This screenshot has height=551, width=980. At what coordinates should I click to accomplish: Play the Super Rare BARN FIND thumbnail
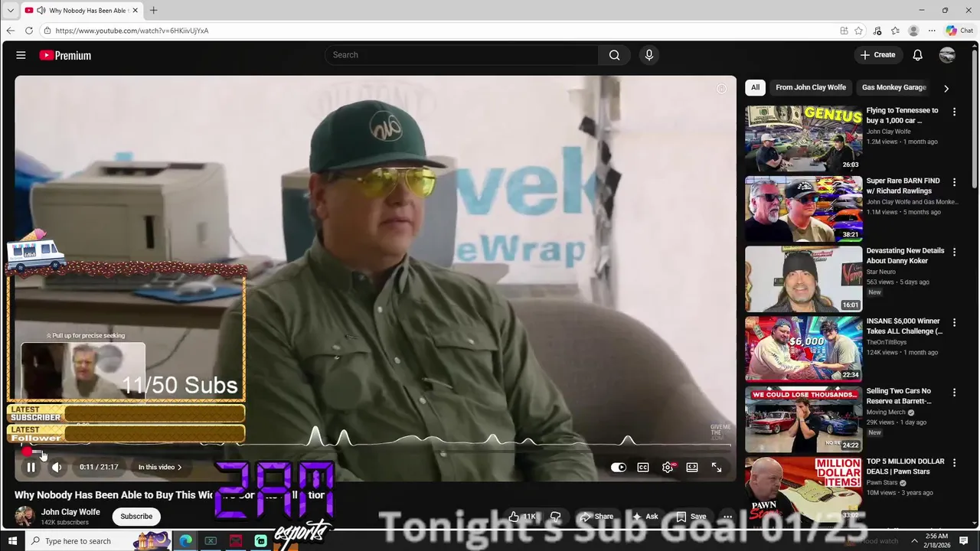coord(804,209)
